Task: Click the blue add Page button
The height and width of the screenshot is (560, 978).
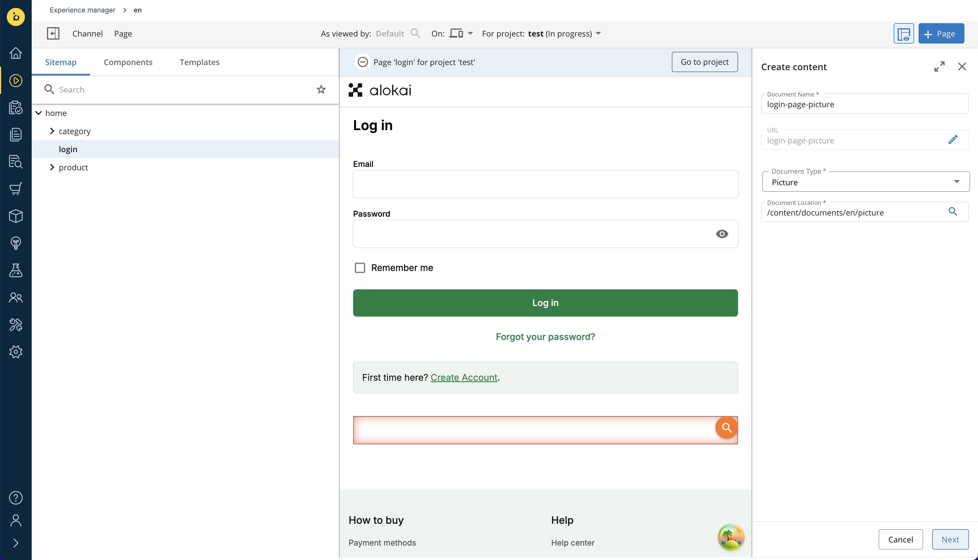Action: (x=941, y=33)
